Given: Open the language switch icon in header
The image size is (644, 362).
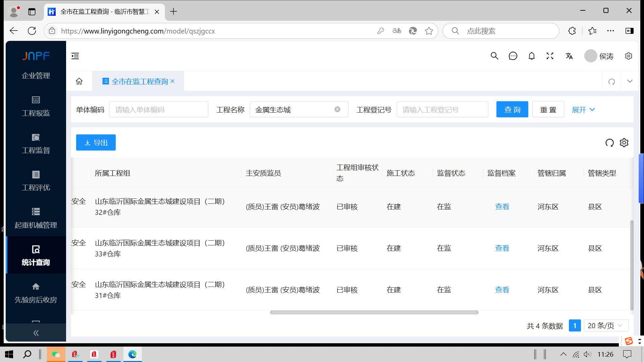Looking at the screenshot, I should (569, 56).
